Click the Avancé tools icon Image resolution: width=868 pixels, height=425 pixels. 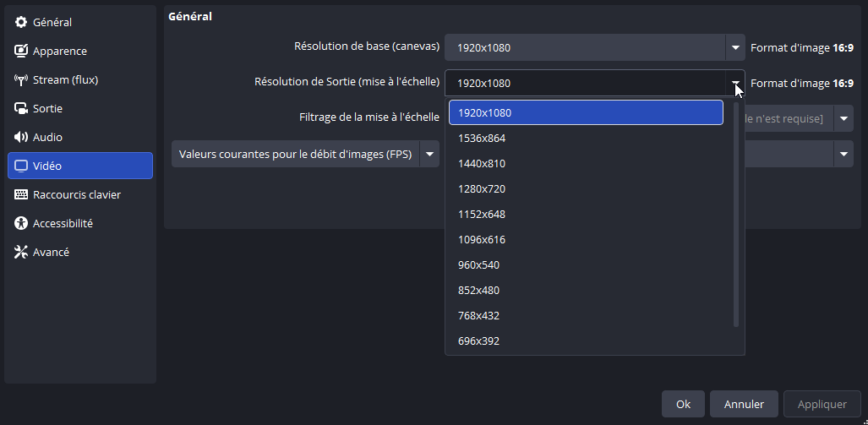[x=21, y=253]
